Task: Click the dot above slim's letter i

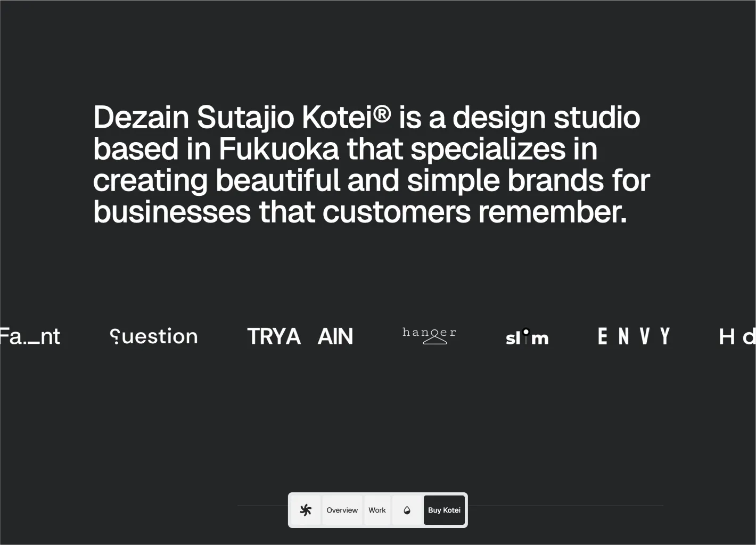Action: (x=526, y=331)
